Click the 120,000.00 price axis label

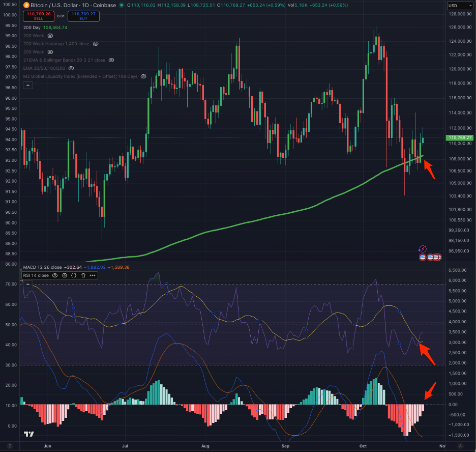point(460,69)
